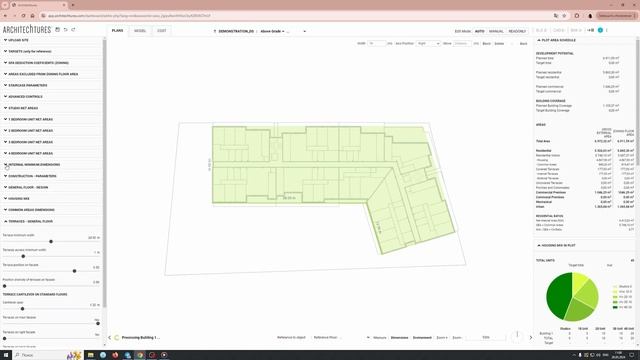This screenshot has height=360, width=640.
Task: Click the Block button in edit toolbar
Action: point(487,44)
